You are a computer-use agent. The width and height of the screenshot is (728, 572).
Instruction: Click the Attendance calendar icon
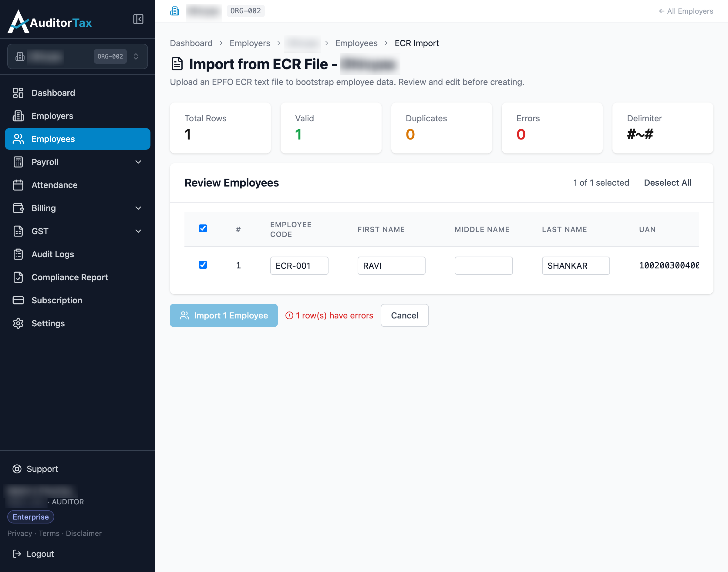click(x=18, y=185)
